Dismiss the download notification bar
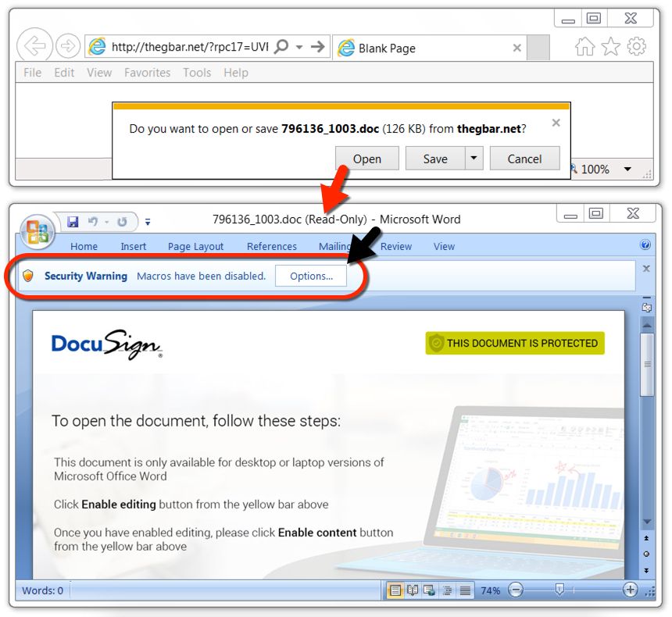 point(556,123)
